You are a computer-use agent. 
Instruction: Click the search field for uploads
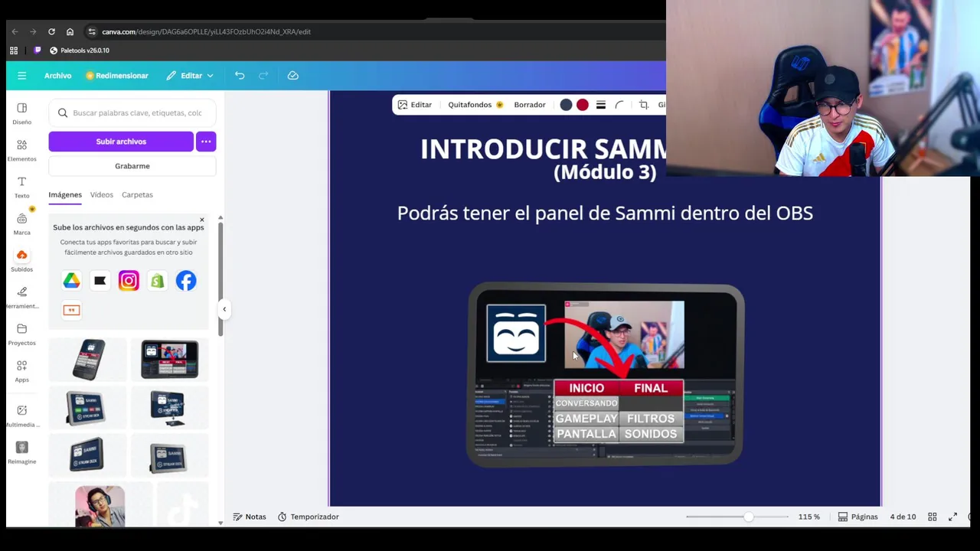coord(132,113)
